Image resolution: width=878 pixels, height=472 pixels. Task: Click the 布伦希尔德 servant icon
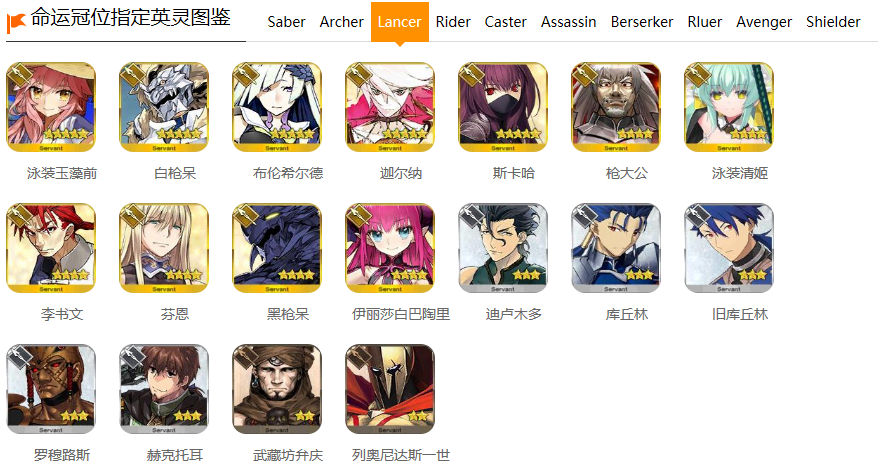277,107
